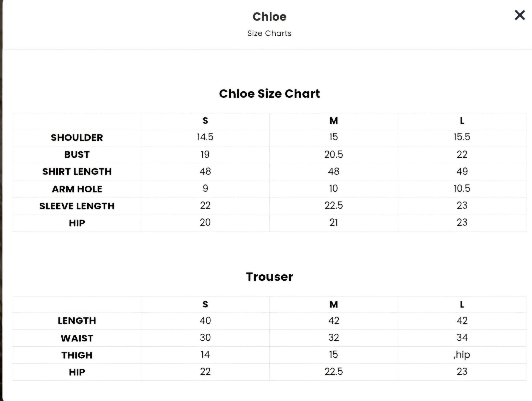The image size is (532, 401).
Task: Select the BUST row label
Action: pos(77,154)
